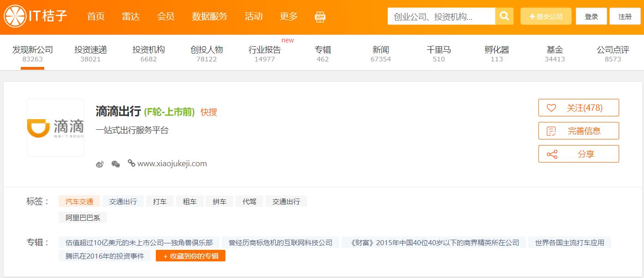Click the IT桔子 orange logo
Image resolution: width=644 pixels, height=278 pixels.
click(36, 16)
